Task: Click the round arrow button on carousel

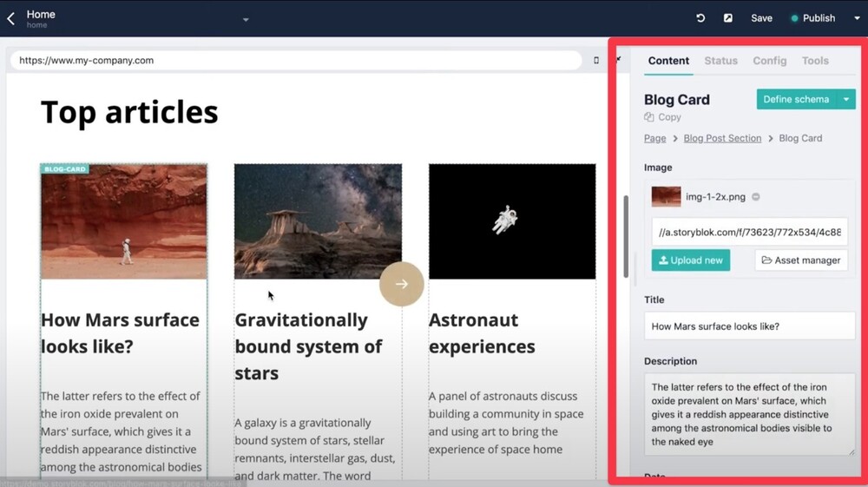Action: coord(401,284)
